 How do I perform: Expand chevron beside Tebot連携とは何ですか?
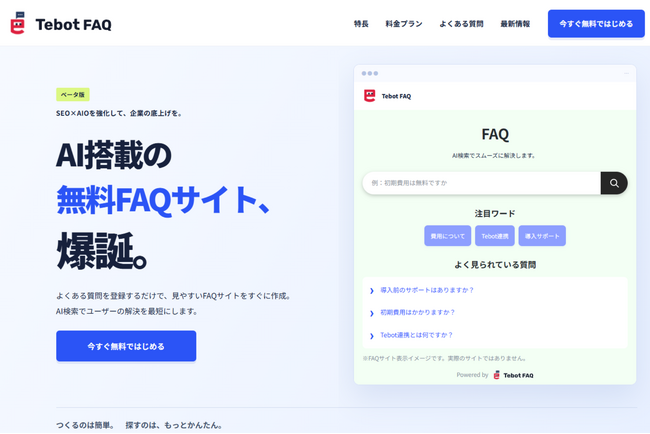(x=372, y=336)
